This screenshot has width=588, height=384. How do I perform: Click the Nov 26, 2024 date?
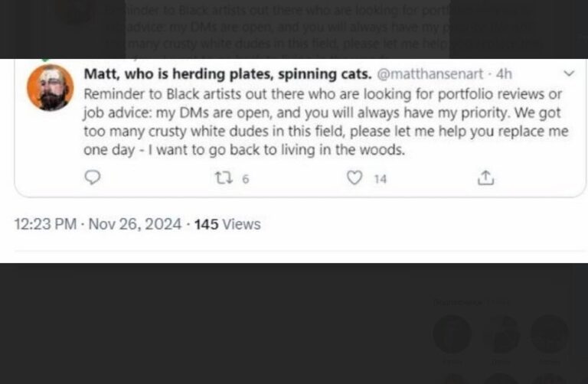tap(135, 224)
